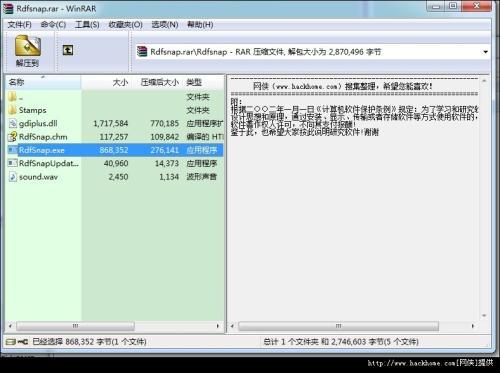The height and width of the screenshot is (373, 500).
Task: Minimize the WinRAR window
Action: click(436, 6)
